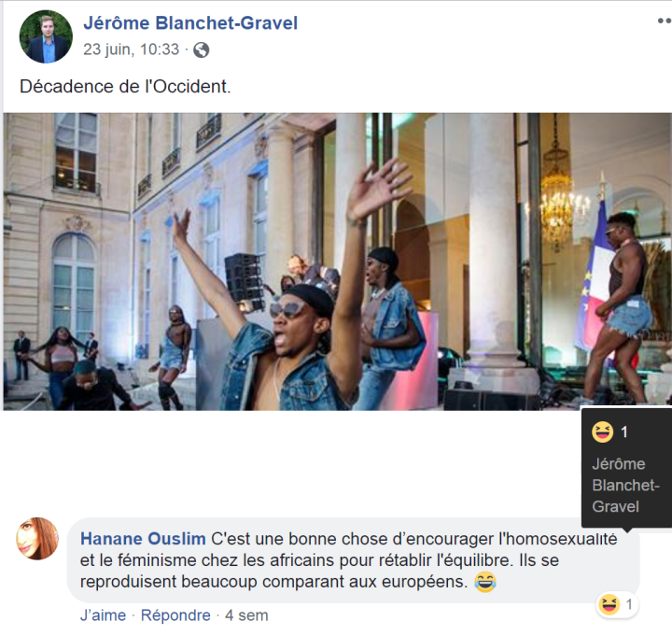Open the post photo of dancers
Screen dimensions: 672x636
(x=337, y=261)
